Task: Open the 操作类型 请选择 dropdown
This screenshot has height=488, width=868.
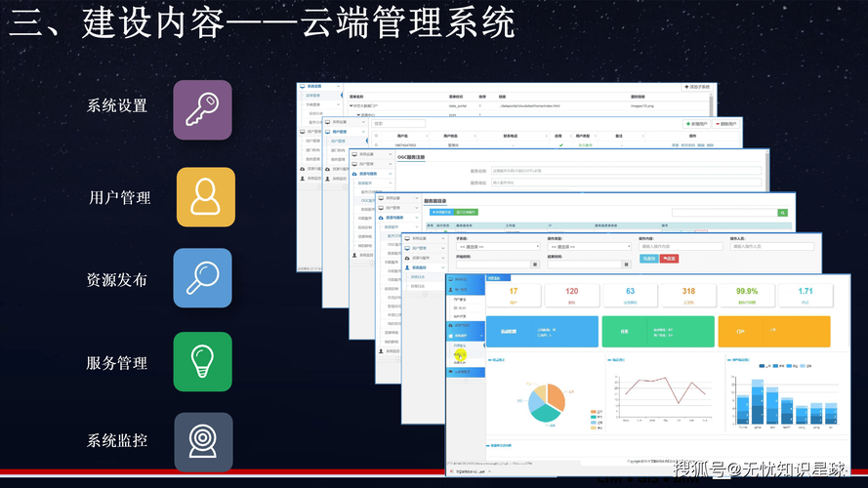Action: click(589, 247)
